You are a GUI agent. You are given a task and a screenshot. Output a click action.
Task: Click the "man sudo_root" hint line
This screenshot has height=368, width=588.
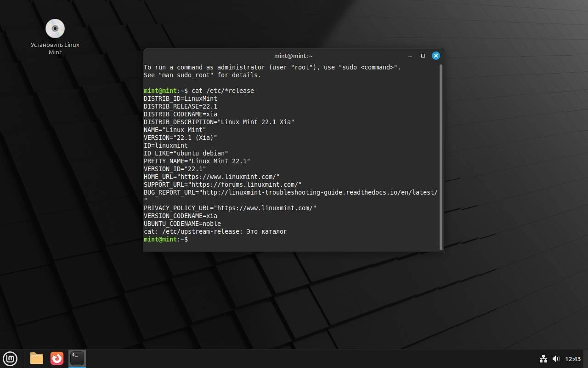(202, 75)
